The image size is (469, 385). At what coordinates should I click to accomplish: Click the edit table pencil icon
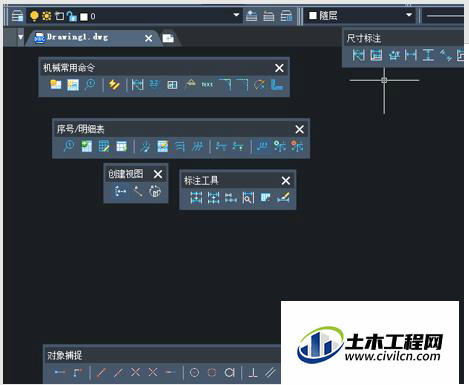[x=104, y=146]
